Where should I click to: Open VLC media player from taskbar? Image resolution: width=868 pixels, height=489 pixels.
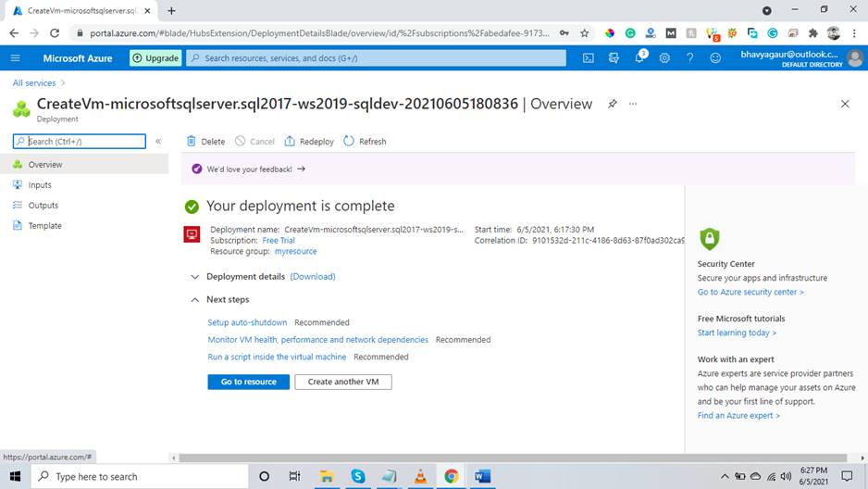coord(420,476)
